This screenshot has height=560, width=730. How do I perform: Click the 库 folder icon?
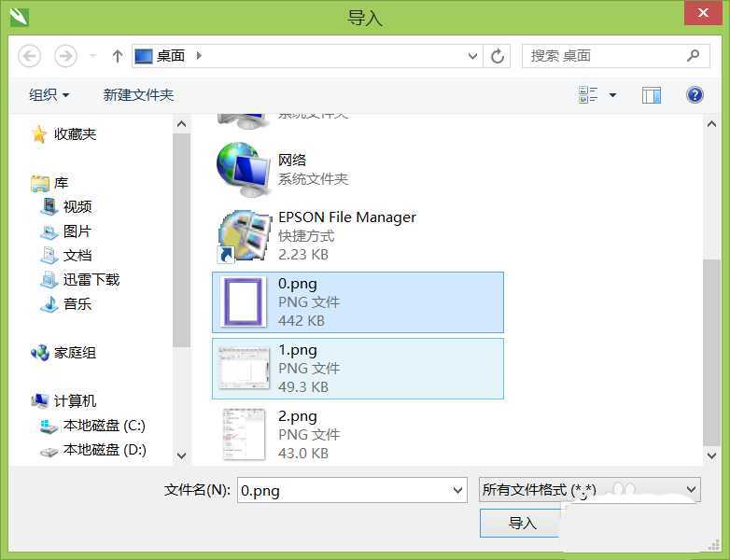40,184
